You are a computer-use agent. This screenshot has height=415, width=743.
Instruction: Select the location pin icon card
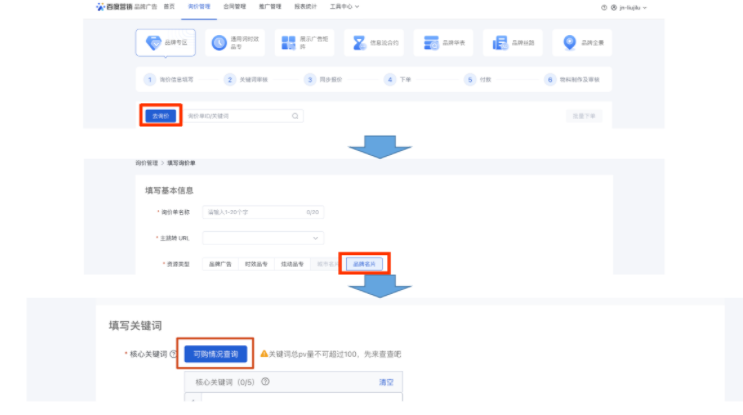click(x=582, y=43)
